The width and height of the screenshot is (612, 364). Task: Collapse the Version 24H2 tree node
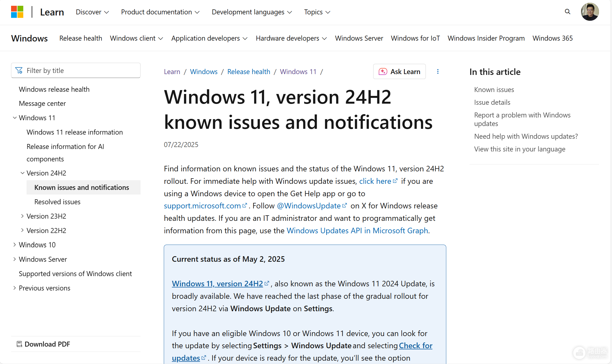pyautogui.click(x=22, y=173)
